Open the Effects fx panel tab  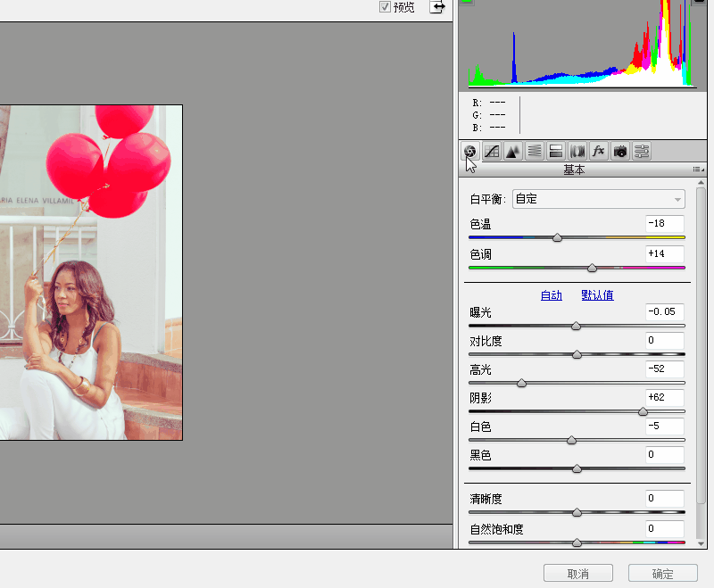pyautogui.click(x=598, y=151)
